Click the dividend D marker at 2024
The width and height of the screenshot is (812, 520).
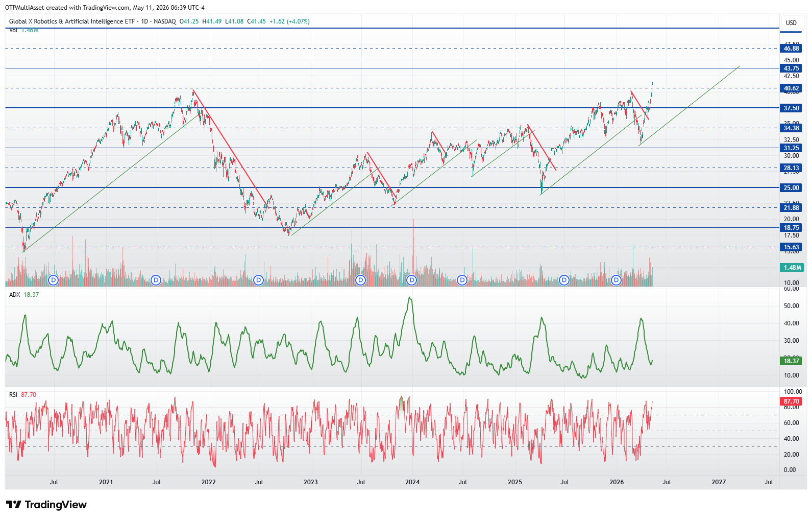pyautogui.click(x=411, y=280)
